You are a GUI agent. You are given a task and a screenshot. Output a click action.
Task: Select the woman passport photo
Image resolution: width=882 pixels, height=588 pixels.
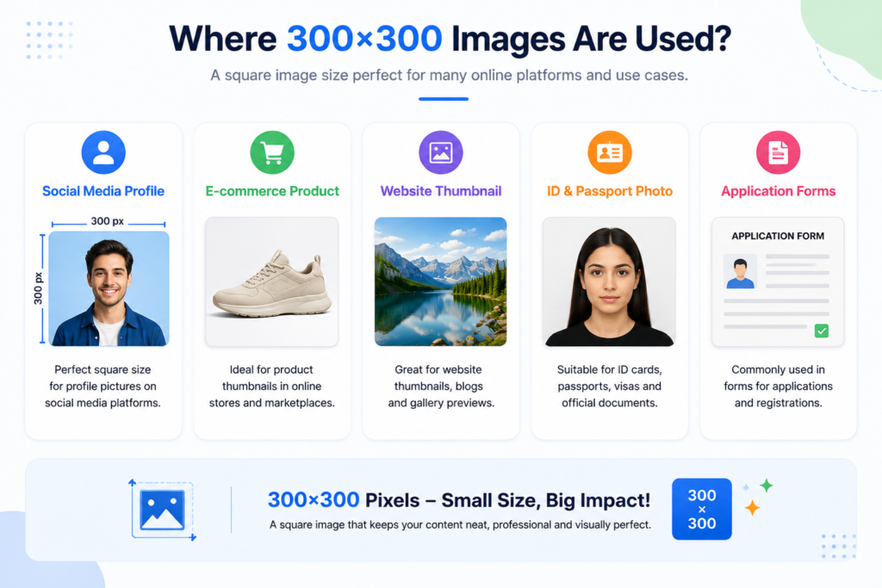point(609,282)
